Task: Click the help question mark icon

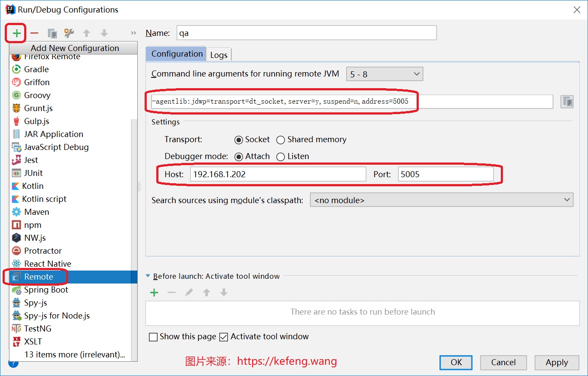Action: tap(13, 363)
